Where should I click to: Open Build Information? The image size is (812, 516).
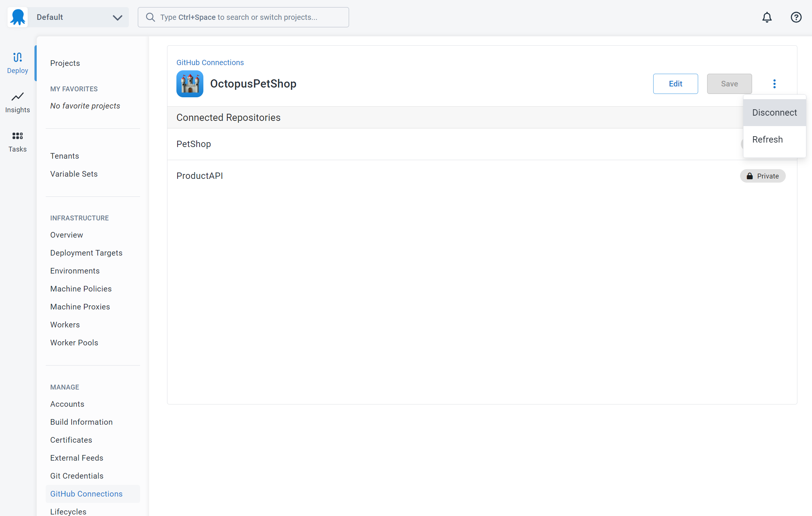[x=81, y=422]
